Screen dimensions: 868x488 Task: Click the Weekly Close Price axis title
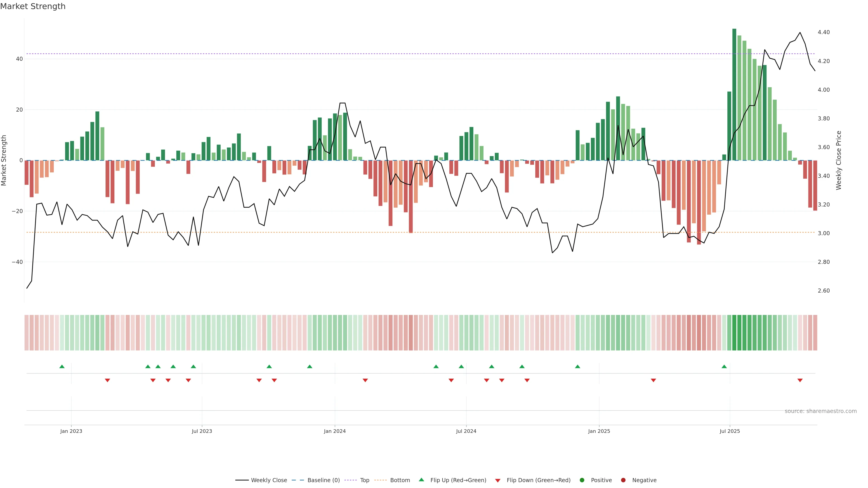(x=839, y=160)
